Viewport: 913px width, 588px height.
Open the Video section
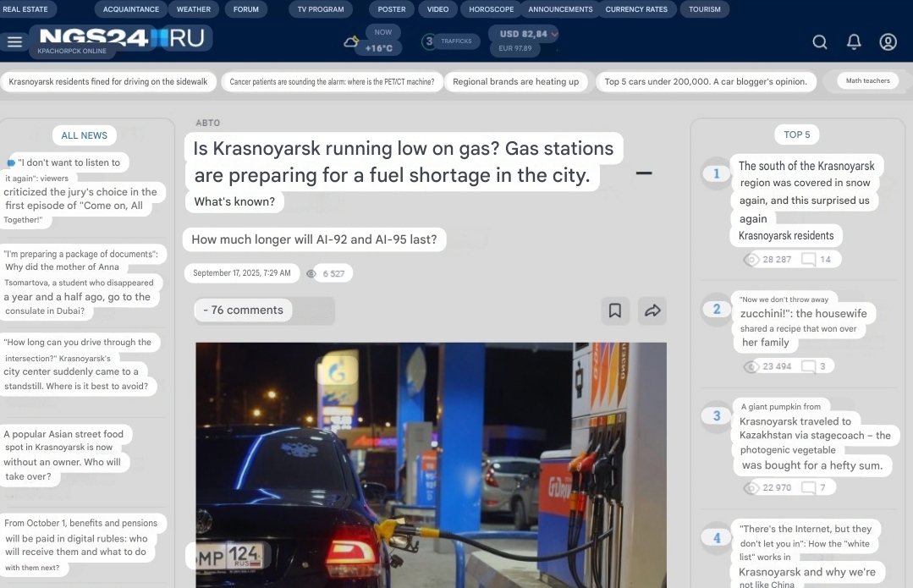[437, 9]
